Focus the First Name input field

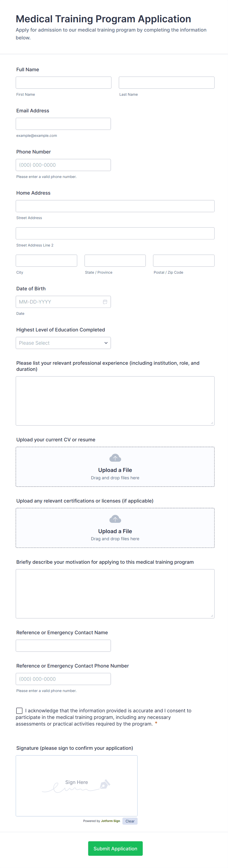click(63, 82)
